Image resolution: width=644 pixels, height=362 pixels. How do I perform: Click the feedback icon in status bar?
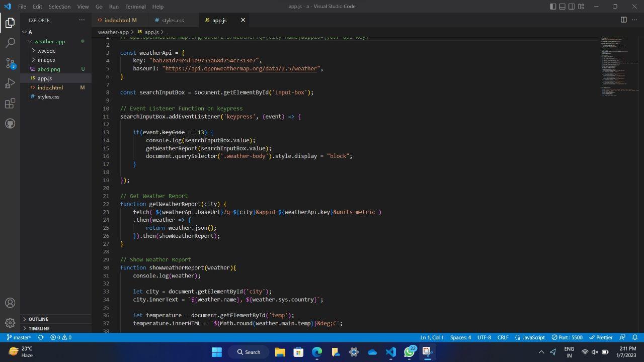tap(622, 337)
